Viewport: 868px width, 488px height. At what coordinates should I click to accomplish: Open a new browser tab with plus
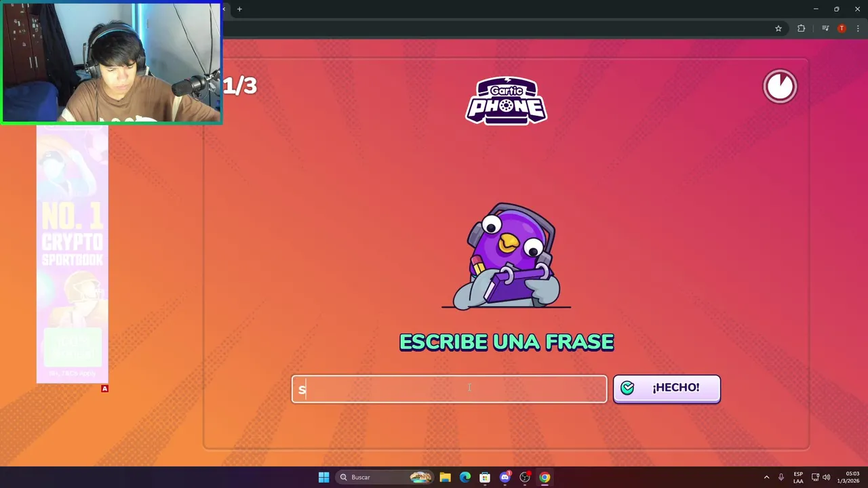tap(239, 9)
